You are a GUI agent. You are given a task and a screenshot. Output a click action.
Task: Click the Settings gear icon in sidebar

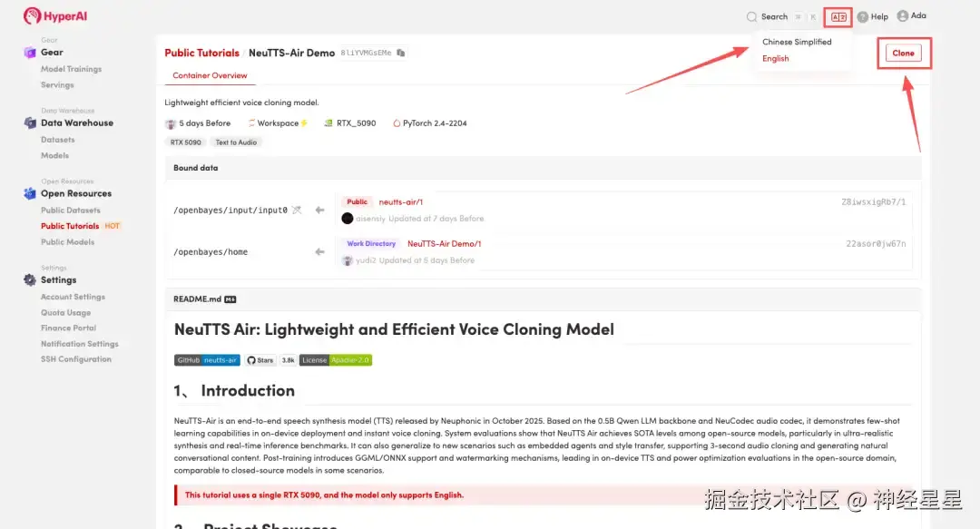pos(29,280)
